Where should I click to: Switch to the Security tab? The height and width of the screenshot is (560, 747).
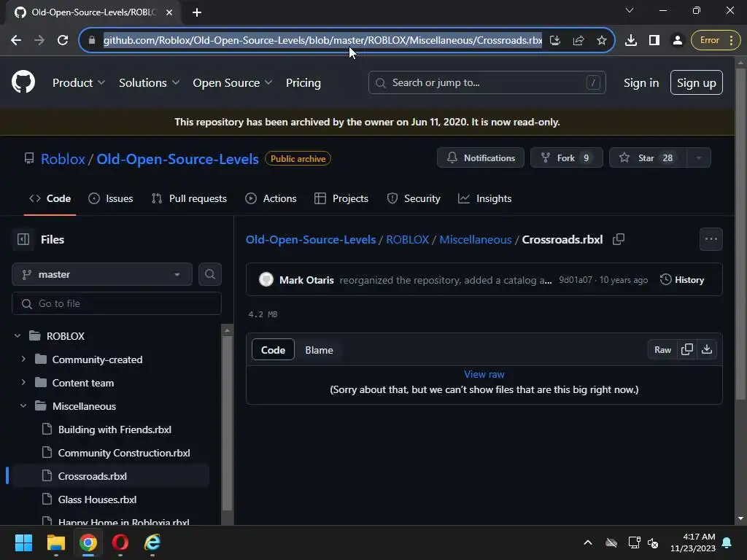click(x=414, y=198)
